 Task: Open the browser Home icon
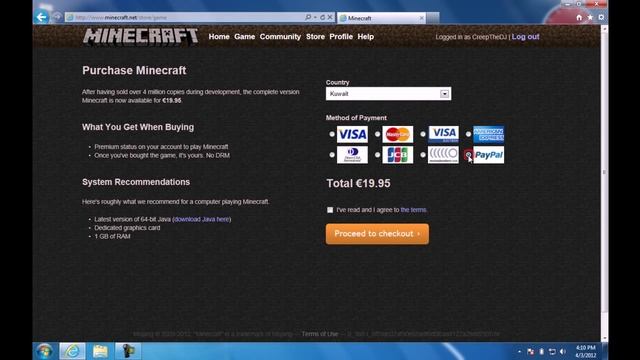pos(579,17)
